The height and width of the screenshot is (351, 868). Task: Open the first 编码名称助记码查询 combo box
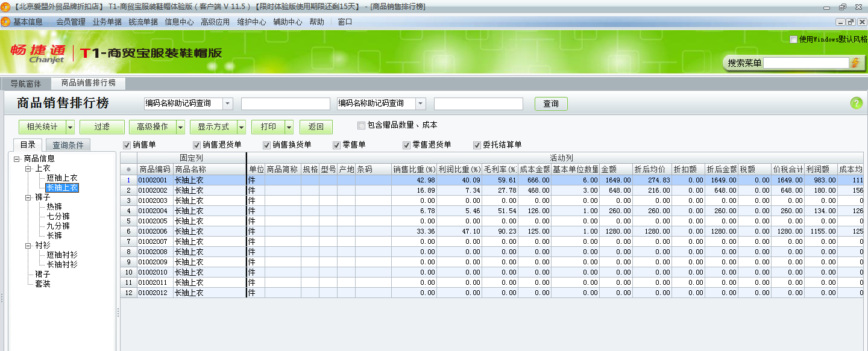tap(227, 103)
